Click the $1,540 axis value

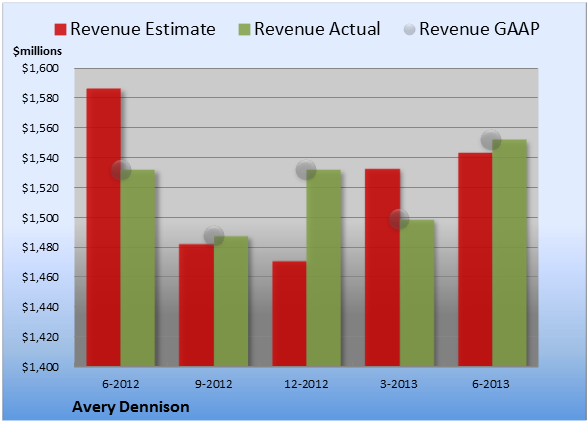[40, 158]
